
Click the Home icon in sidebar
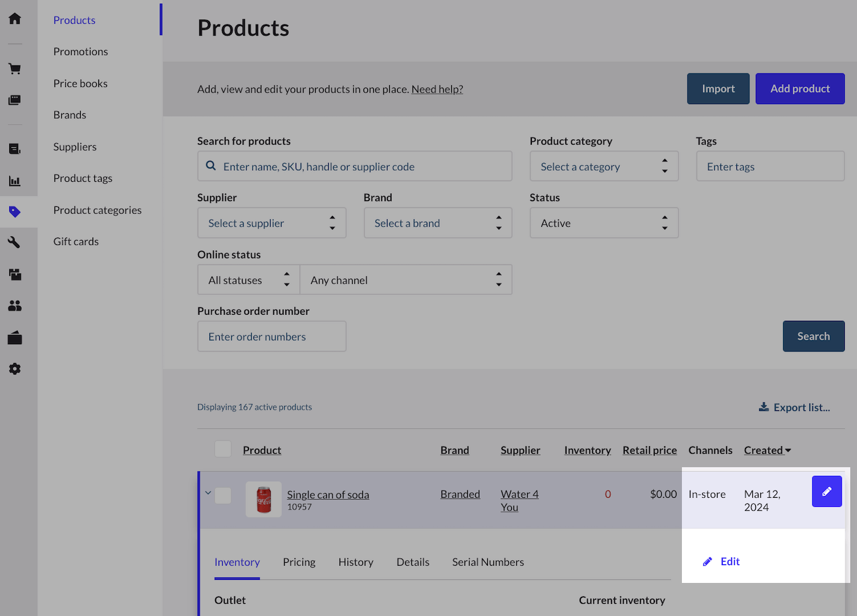[x=15, y=18]
